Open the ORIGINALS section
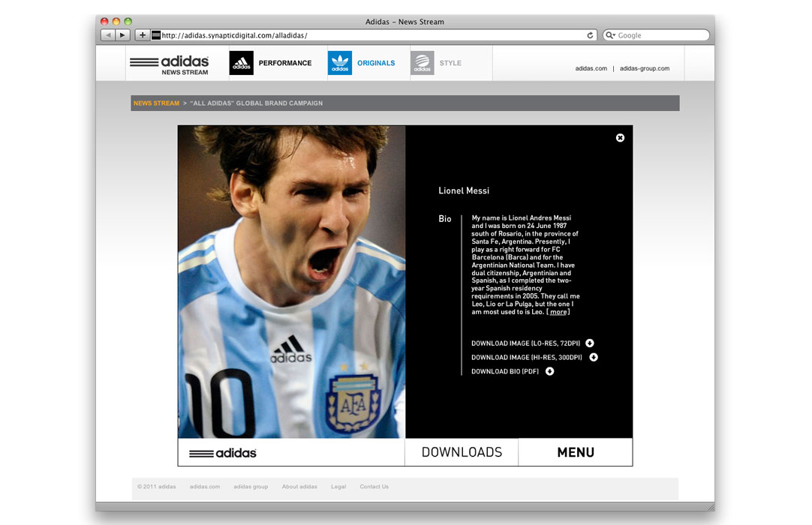This screenshot has width=812, height=525. coord(376,63)
